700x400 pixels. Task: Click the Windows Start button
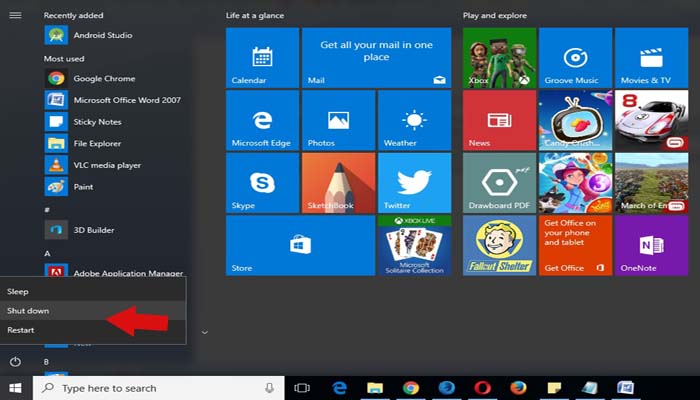15,388
